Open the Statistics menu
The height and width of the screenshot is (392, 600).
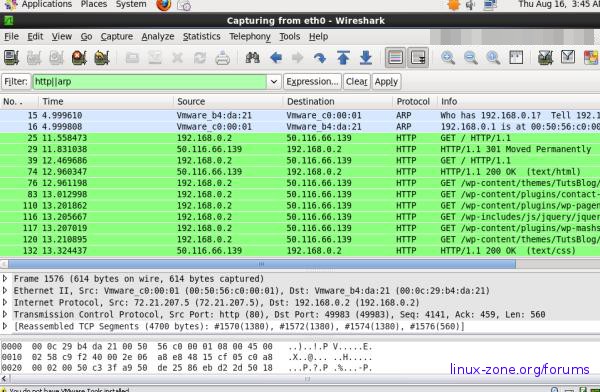202,36
